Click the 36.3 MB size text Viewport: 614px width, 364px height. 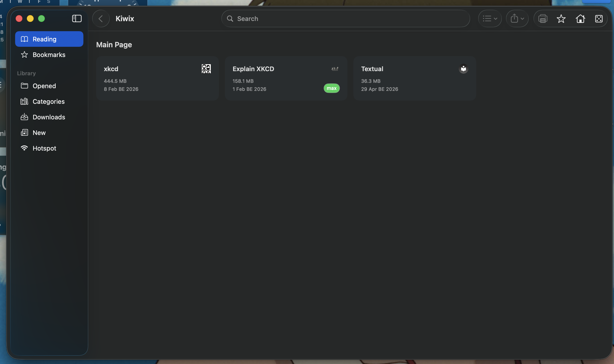point(371,81)
